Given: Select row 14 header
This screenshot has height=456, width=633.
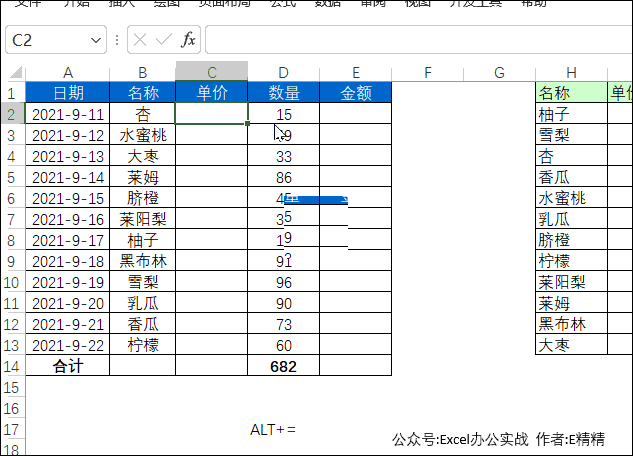Looking at the screenshot, I should 12,366.
